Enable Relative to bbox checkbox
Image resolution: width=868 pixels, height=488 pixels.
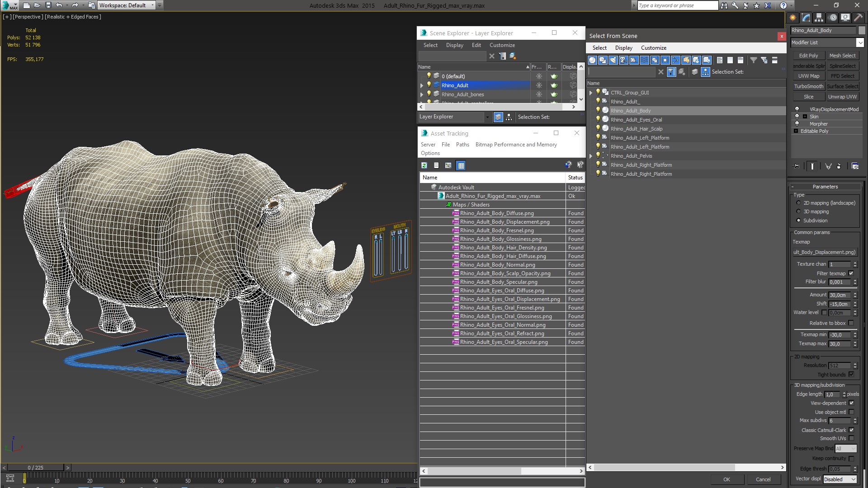851,323
